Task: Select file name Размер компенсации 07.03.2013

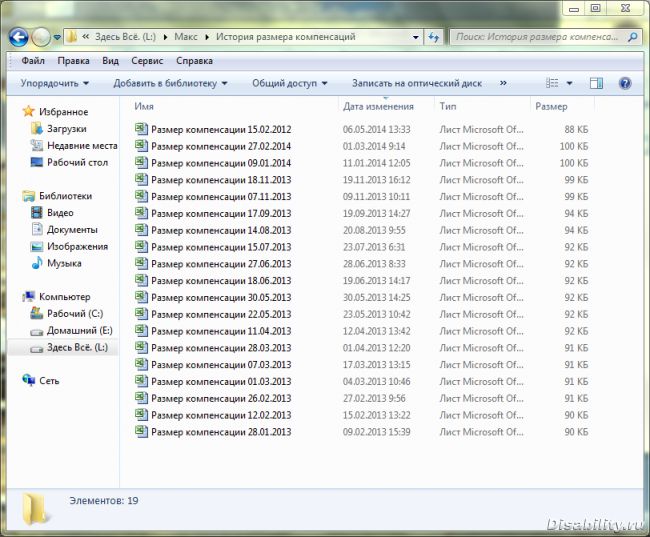Action: (x=221, y=365)
